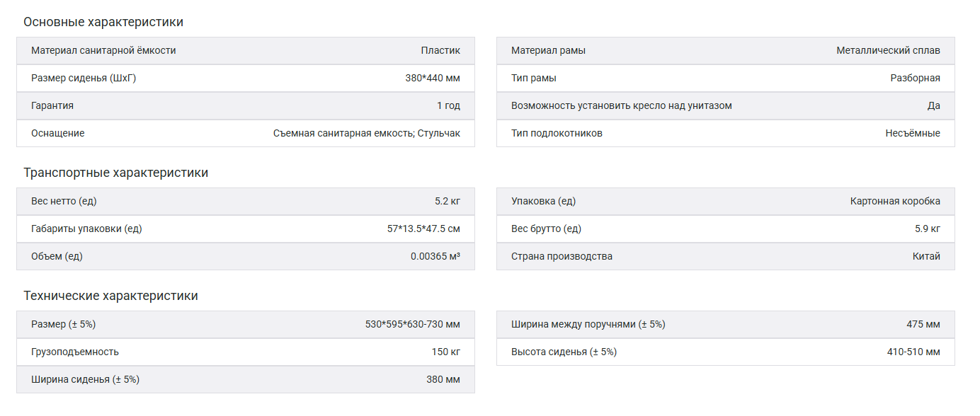980x416 pixels.
Task: Click the "530*595*630-730 мм" size value
Action: click(413, 324)
